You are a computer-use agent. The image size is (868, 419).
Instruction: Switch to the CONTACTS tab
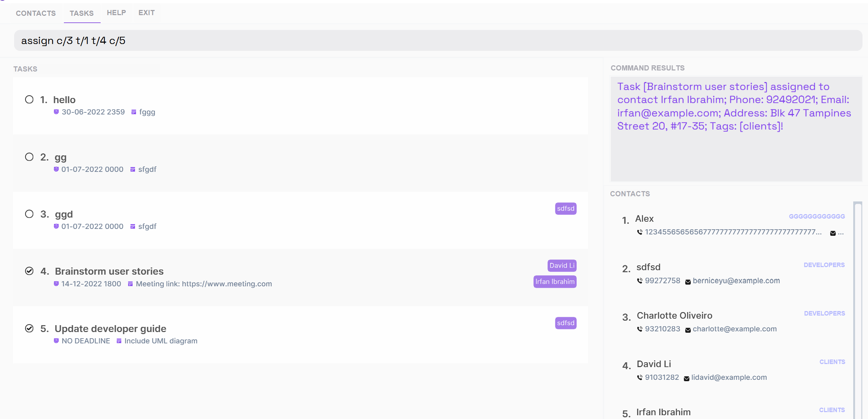click(36, 13)
